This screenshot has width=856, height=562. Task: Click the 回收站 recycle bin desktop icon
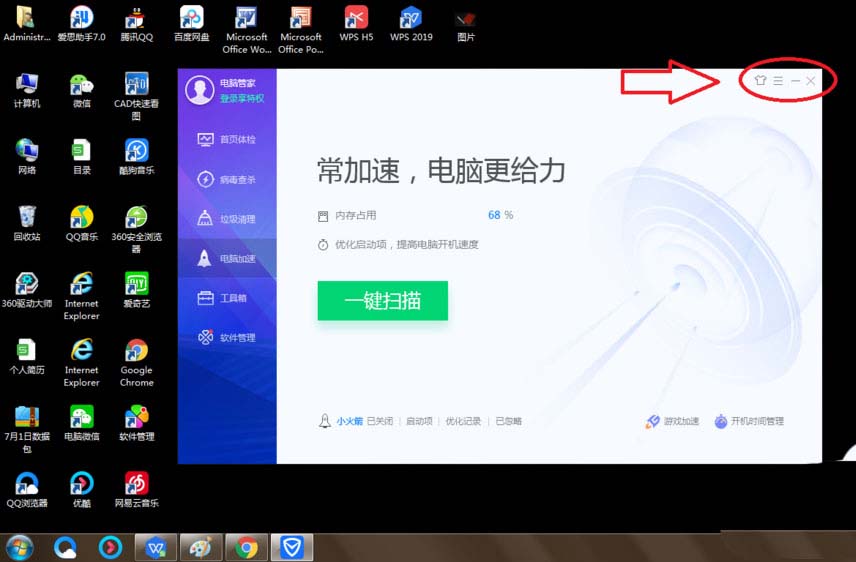point(27,223)
